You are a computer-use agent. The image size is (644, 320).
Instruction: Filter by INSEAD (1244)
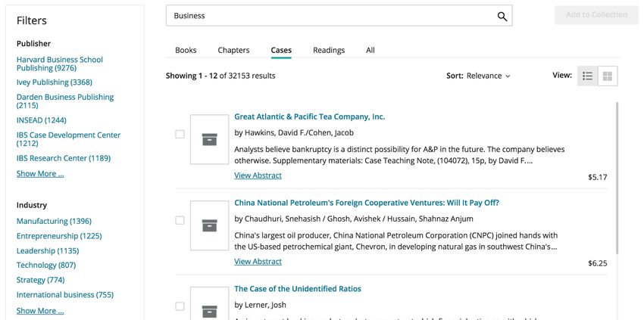pyautogui.click(x=41, y=120)
